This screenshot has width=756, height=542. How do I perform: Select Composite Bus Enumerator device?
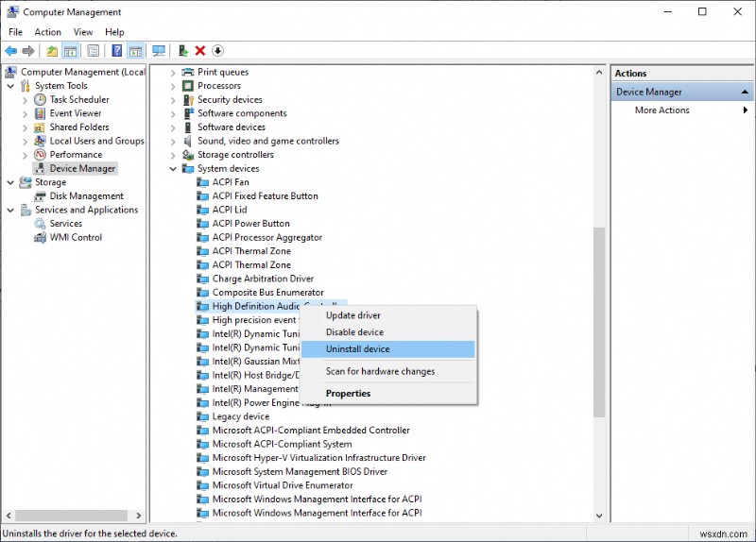(268, 293)
